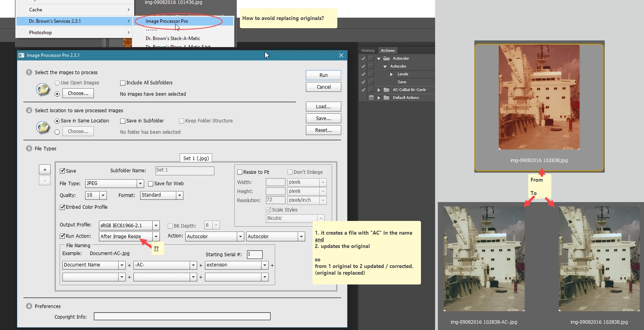
Task: Expand the Levels step in the Actions panel
Action: pos(392,74)
